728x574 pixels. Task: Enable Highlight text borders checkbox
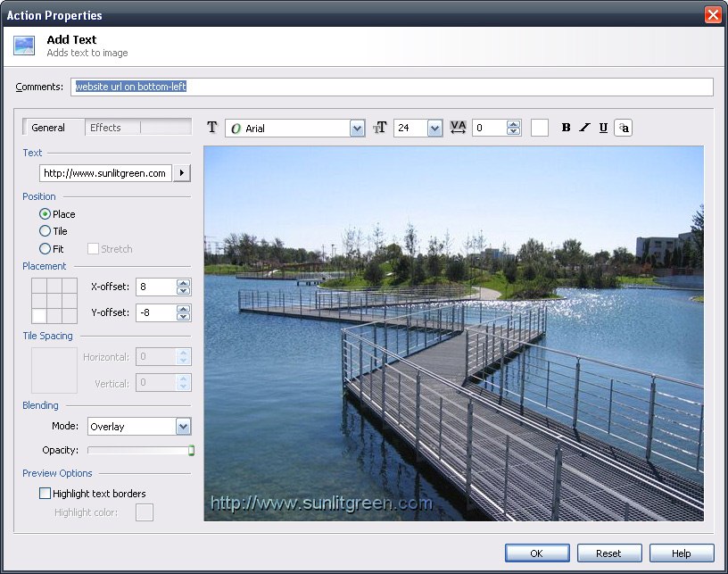45,493
